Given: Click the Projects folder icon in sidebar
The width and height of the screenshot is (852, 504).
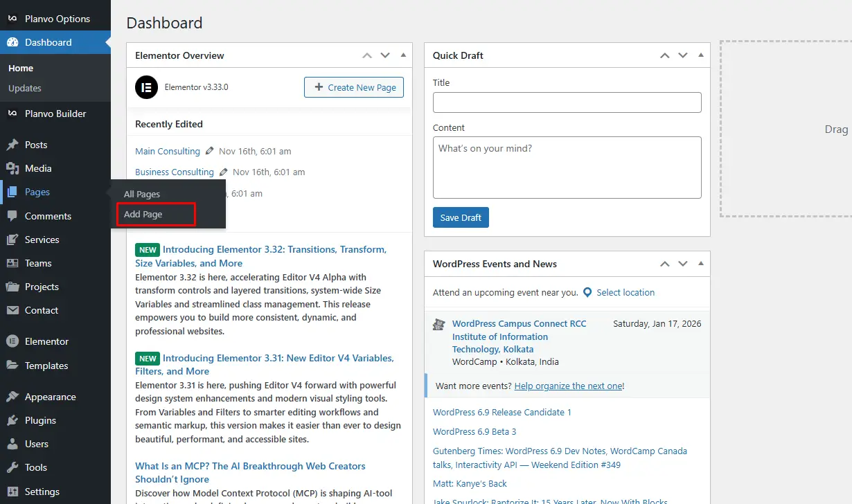Looking at the screenshot, I should click(12, 287).
